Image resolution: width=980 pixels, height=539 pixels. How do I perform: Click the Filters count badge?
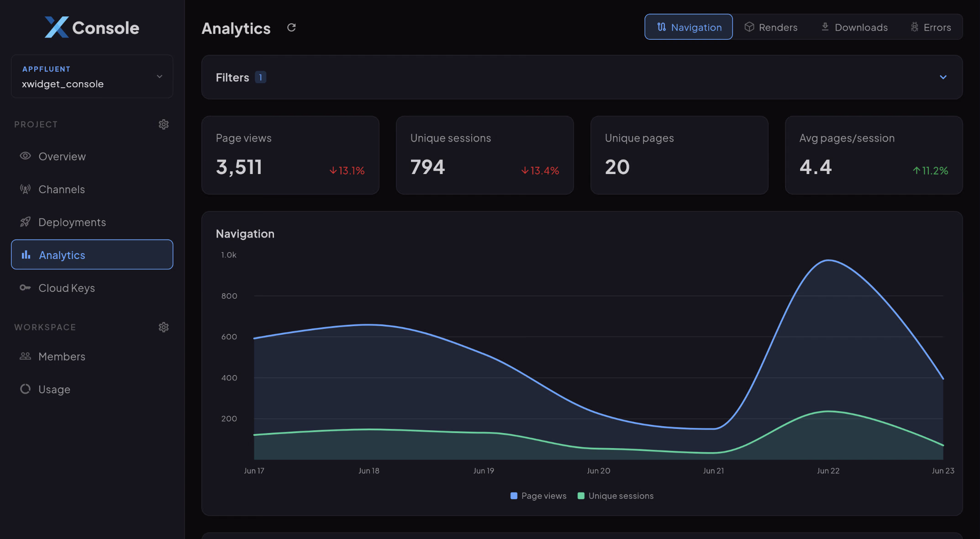coord(260,77)
